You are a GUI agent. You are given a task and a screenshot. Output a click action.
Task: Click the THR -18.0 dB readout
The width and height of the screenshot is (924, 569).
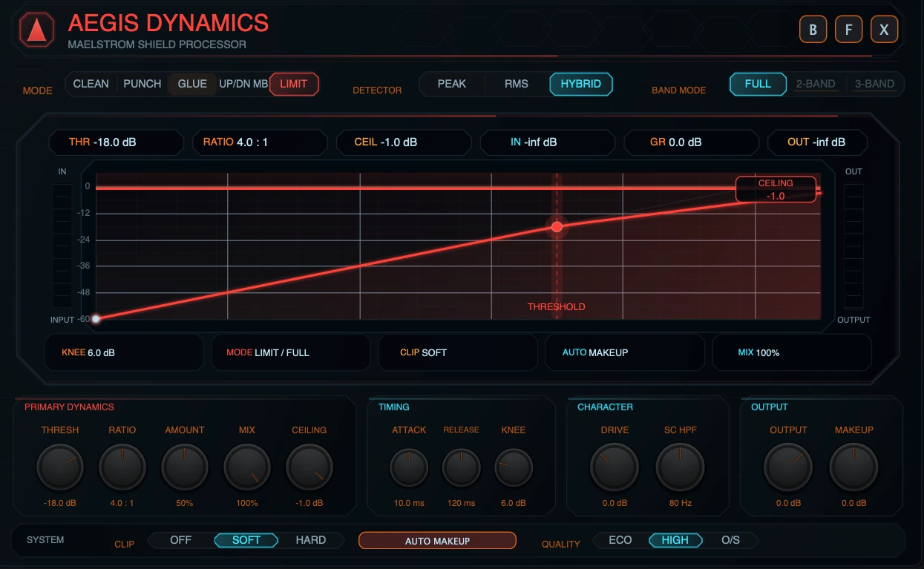point(117,142)
